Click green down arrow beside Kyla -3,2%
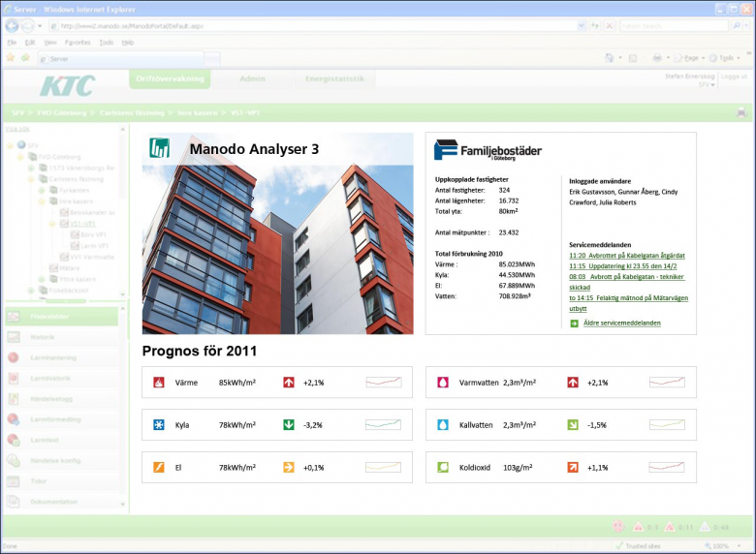Image resolution: width=756 pixels, height=554 pixels. pos(289,425)
